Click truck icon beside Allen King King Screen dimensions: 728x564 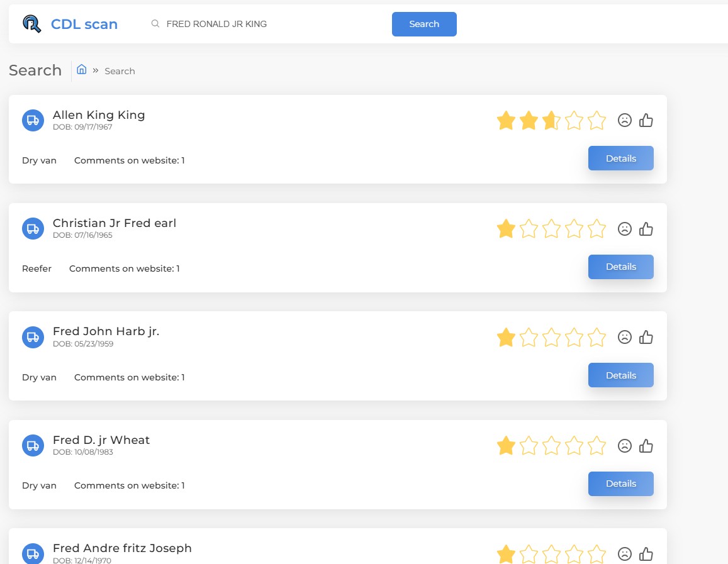click(x=33, y=120)
